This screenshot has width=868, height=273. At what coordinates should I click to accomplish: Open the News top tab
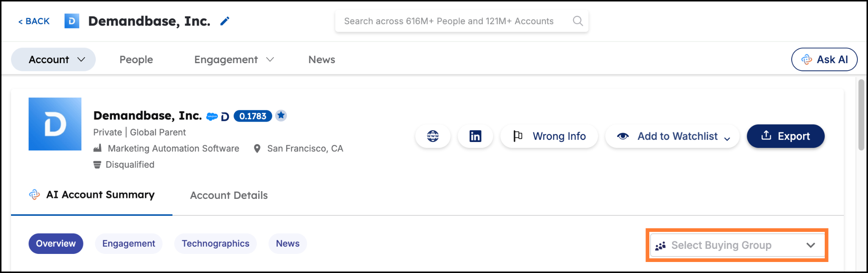(x=322, y=60)
